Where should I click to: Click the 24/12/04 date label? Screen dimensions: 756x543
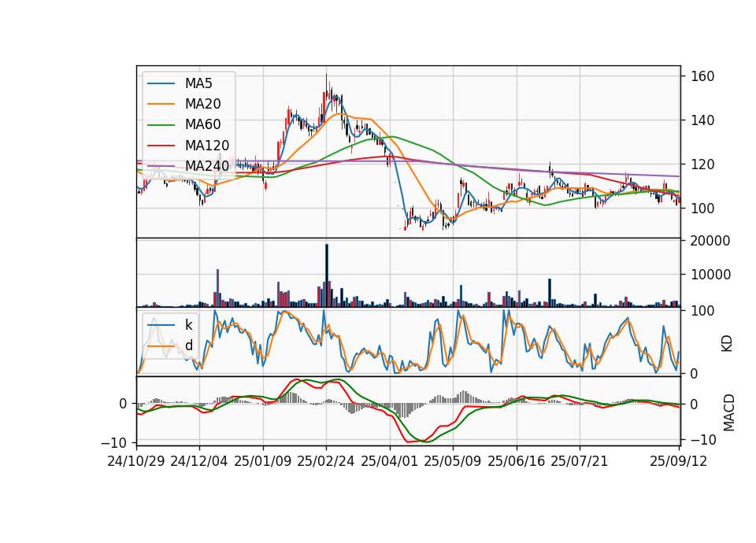tap(199, 461)
